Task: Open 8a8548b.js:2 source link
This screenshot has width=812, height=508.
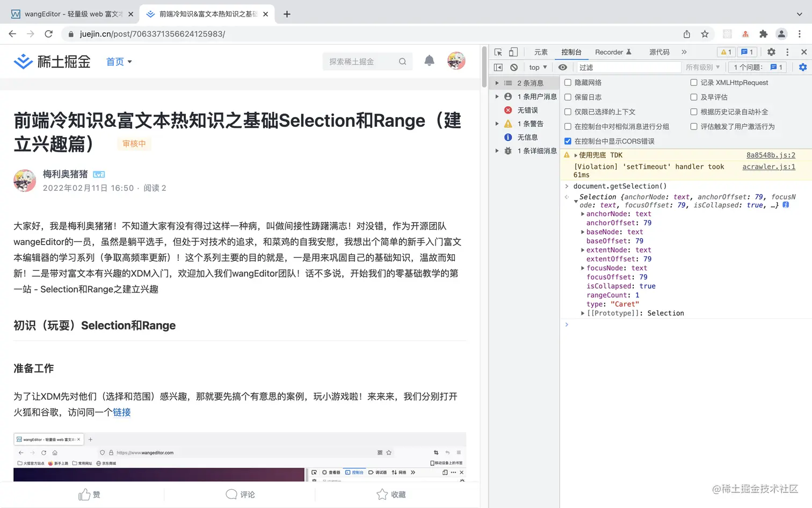Action: pyautogui.click(x=771, y=155)
